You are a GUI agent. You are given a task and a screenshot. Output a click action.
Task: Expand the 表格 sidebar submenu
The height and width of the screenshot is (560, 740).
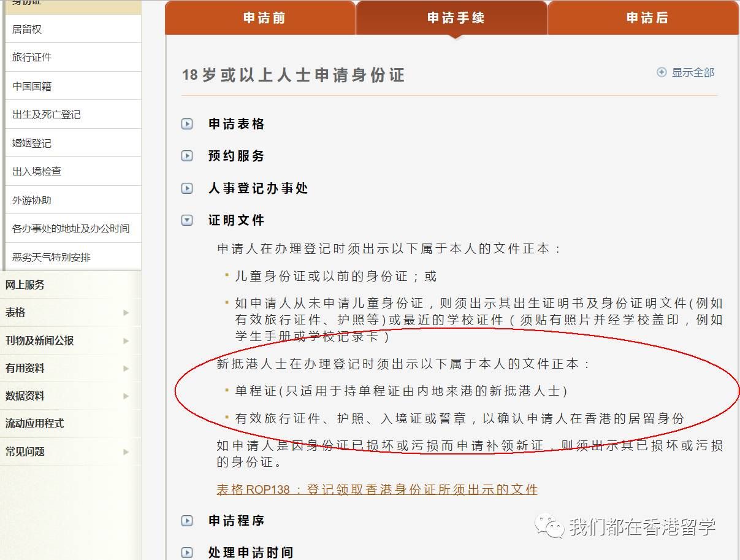[126, 313]
